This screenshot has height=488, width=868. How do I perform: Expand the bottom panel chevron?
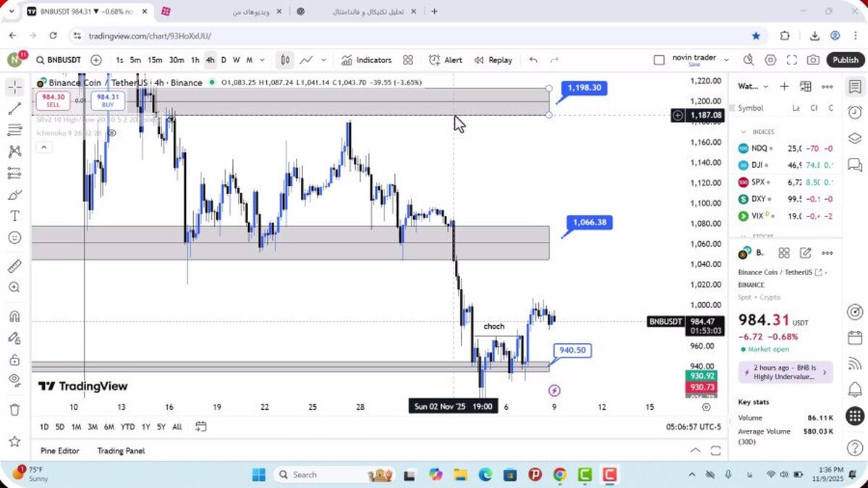click(x=695, y=450)
